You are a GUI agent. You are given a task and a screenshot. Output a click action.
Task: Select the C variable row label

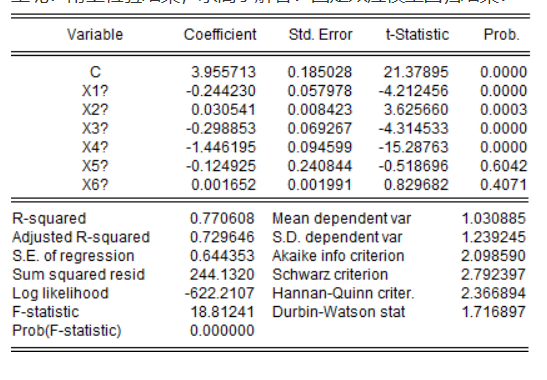(x=95, y=72)
